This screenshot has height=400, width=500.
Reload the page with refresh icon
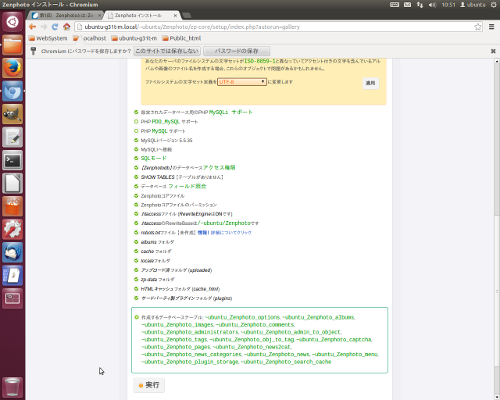point(55,27)
